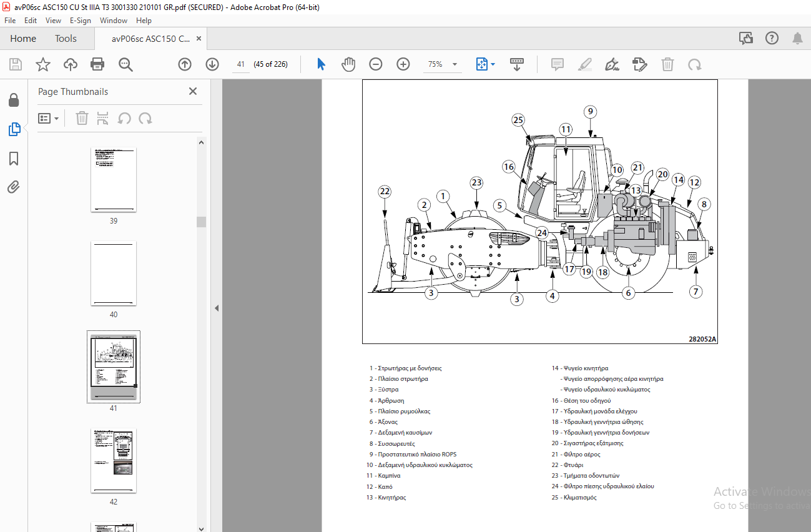Go to the next page with the down arrow

(212, 64)
